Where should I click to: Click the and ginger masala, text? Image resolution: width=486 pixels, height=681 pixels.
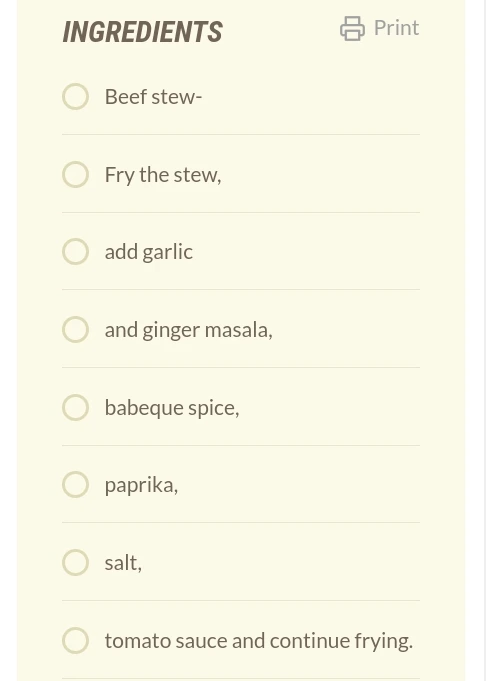tap(188, 331)
